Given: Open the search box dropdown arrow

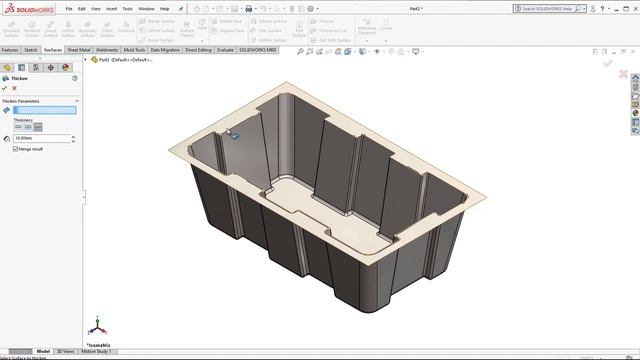Looking at the screenshot, I should 584,9.
